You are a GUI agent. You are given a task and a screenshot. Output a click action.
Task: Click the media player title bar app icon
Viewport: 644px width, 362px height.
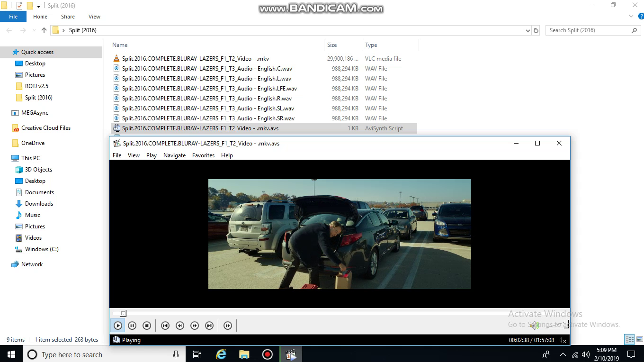coord(116,143)
